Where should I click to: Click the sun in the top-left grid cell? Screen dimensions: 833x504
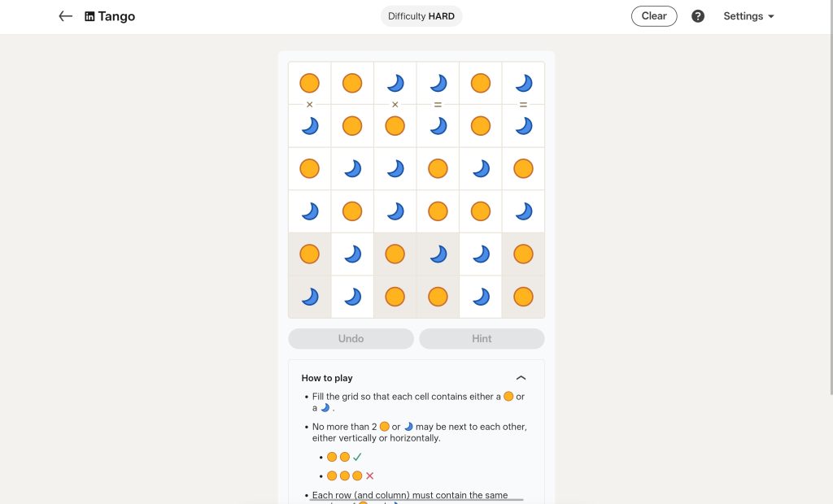click(x=309, y=83)
